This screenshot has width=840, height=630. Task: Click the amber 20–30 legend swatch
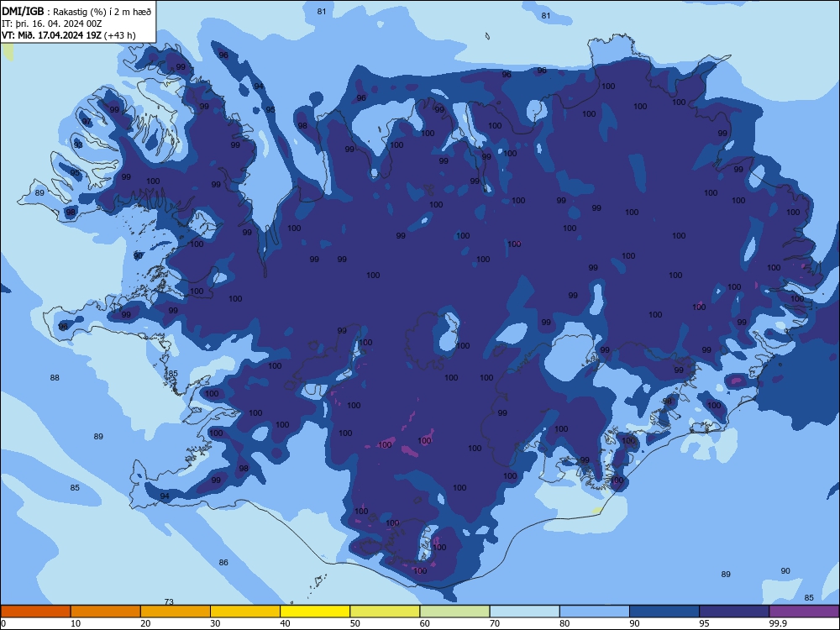176,612
